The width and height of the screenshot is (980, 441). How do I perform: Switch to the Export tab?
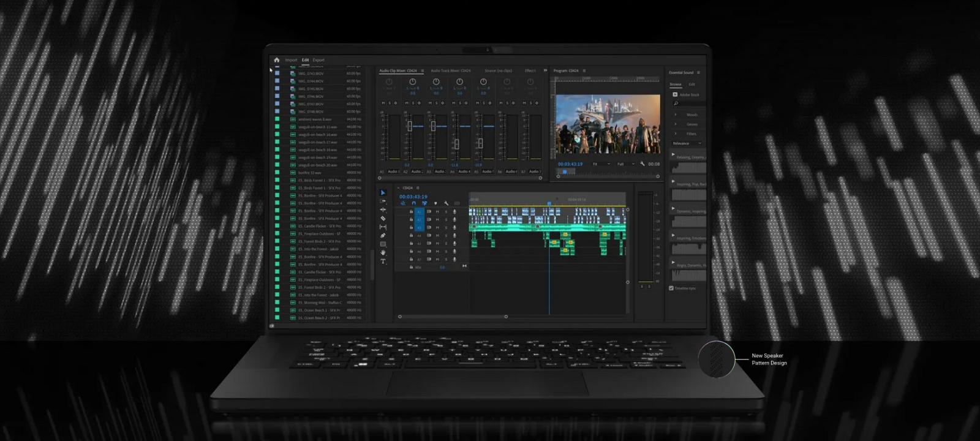click(x=318, y=60)
